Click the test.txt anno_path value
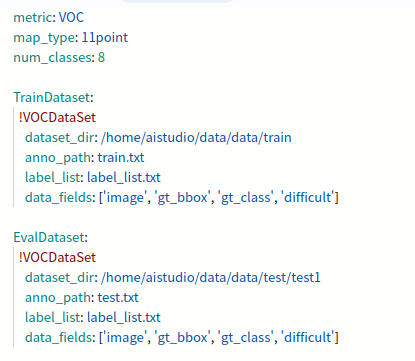The width and height of the screenshot is (415, 361). point(118,297)
